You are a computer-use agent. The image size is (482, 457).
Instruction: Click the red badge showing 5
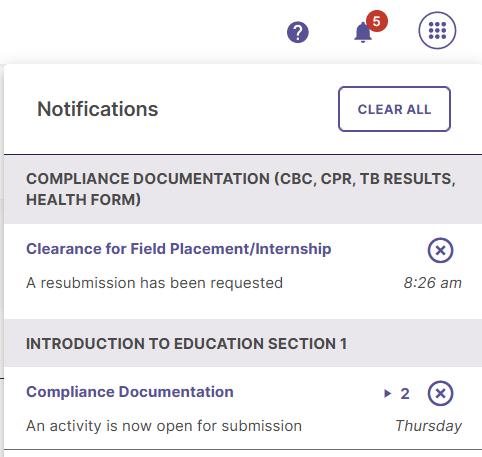click(377, 21)
